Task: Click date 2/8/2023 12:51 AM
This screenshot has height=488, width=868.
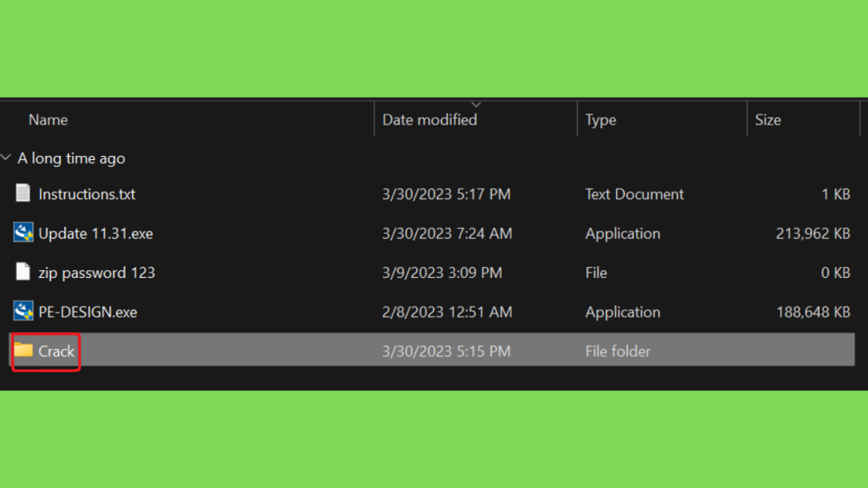Action: coord(447,312)
